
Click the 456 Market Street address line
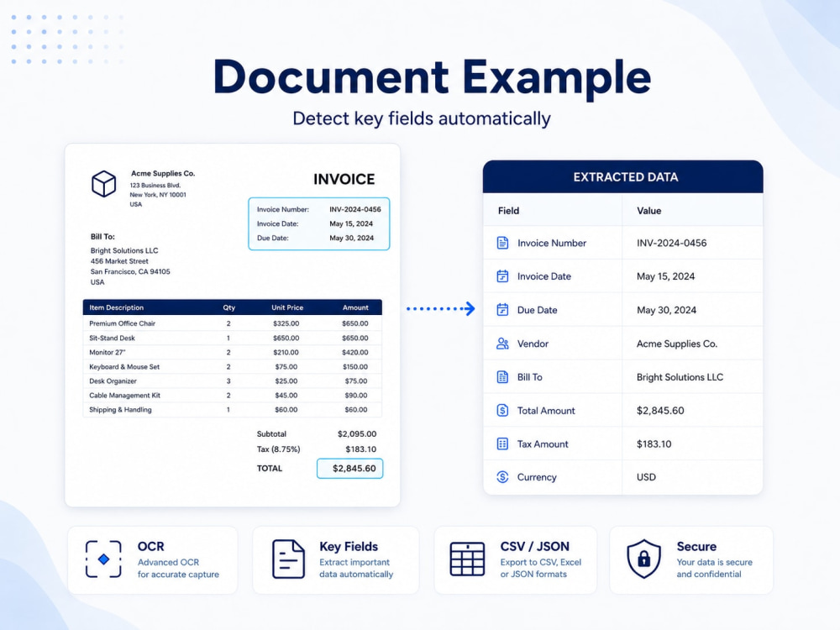coord(119,261)
